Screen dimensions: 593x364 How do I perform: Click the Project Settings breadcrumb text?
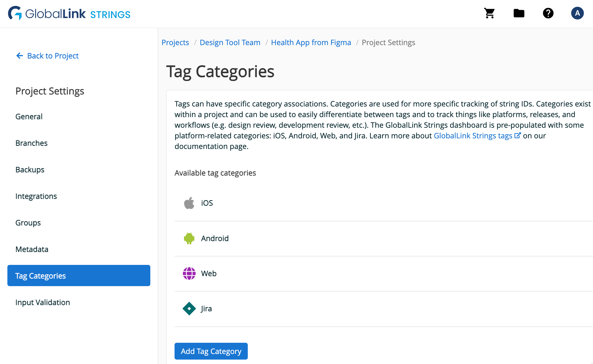tap(388, 42)
